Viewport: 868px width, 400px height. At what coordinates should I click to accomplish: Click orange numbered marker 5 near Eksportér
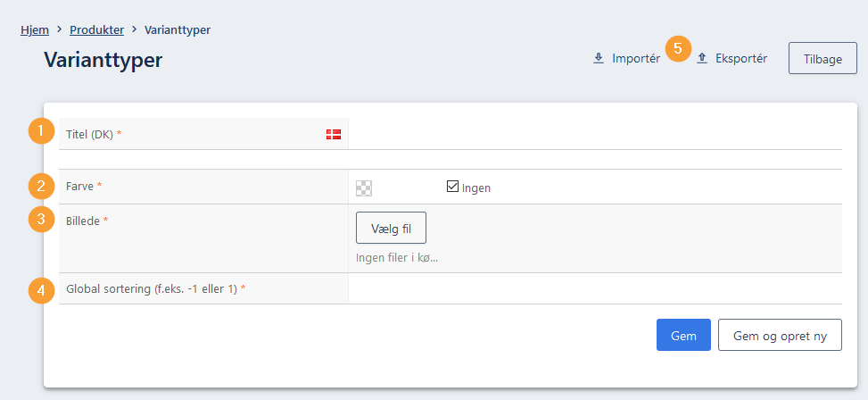tap(678, 49)
